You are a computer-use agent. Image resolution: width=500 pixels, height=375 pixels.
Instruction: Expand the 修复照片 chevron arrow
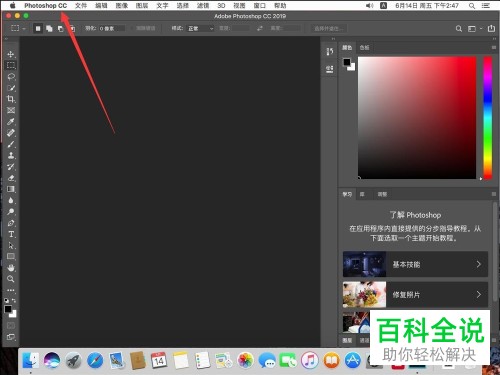479,294
